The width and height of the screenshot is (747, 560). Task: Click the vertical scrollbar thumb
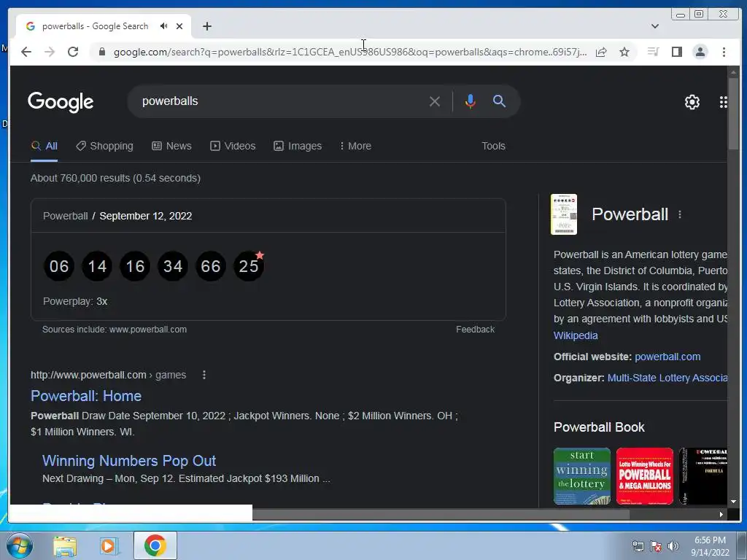pos(733,113)
